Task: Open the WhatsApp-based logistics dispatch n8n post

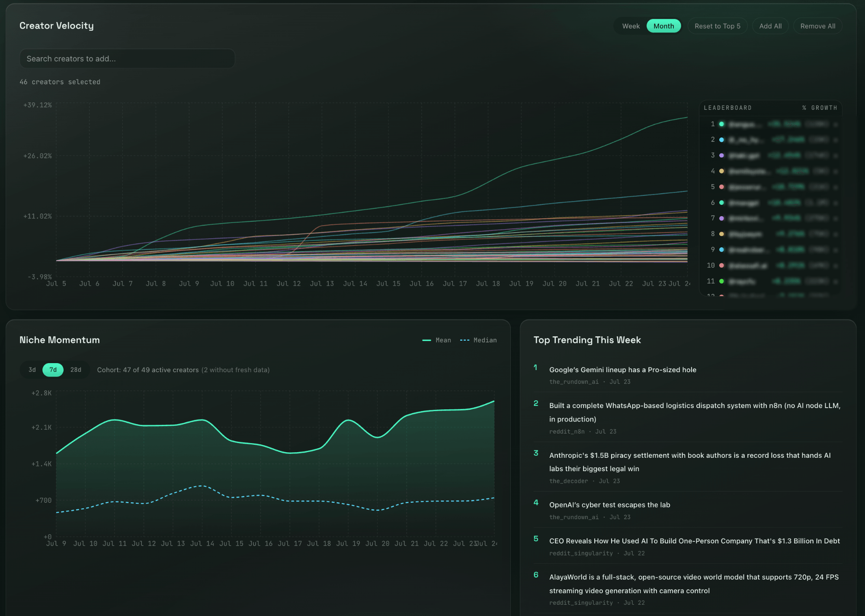Action: [695, 412]
